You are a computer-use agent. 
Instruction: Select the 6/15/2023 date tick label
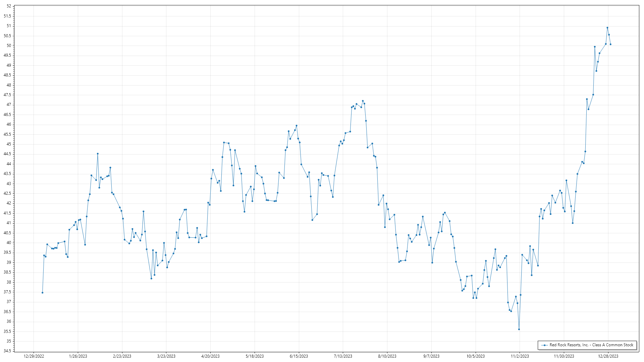(299, 356)
